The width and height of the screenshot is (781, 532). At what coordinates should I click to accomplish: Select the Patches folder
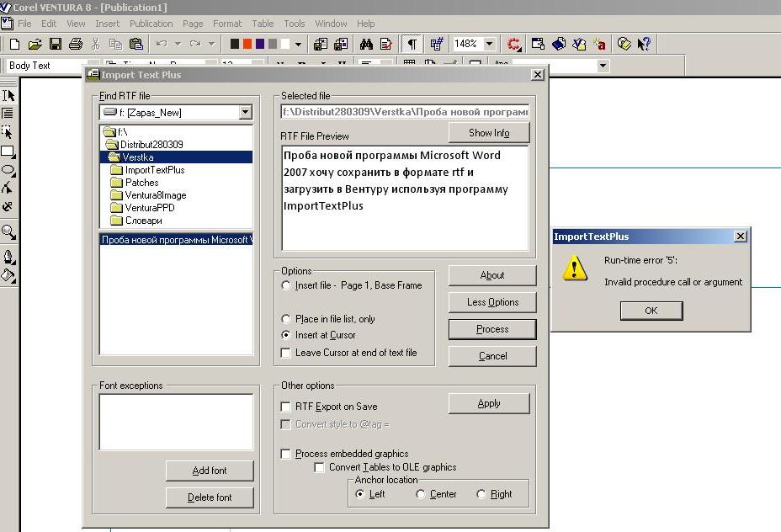(x=141, y=183)
